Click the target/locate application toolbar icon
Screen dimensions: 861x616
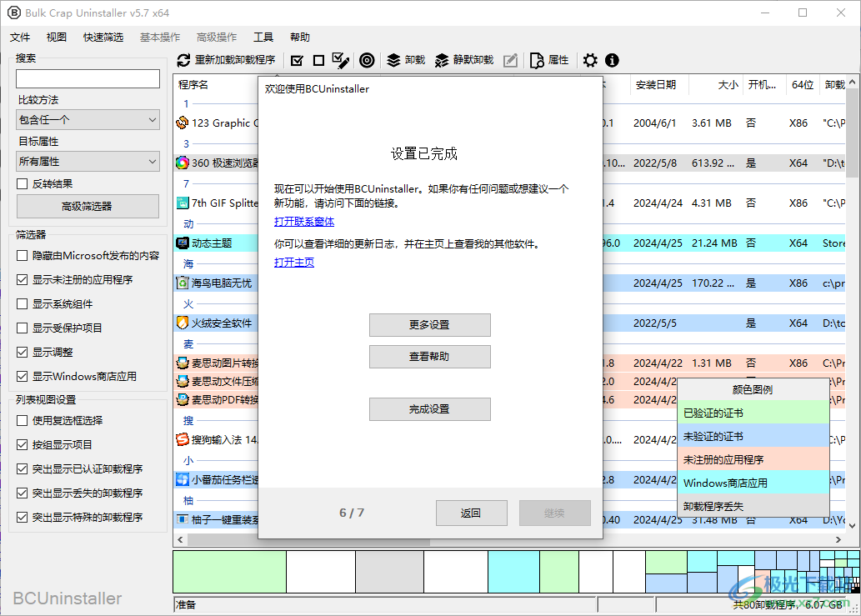point(367,60)
